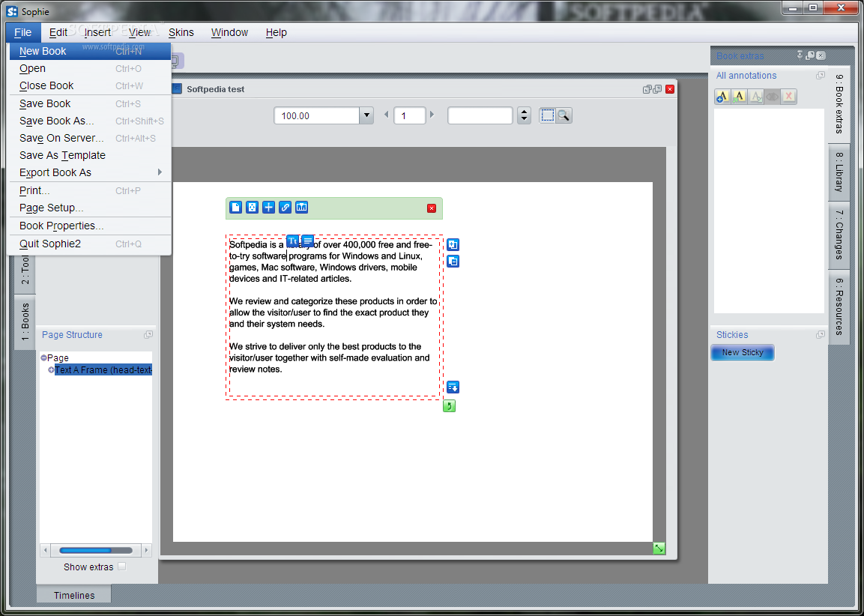864x616 pixels.
Task: Open the zoom percentage dropdown arrow
Action: [x=366, y=115]
